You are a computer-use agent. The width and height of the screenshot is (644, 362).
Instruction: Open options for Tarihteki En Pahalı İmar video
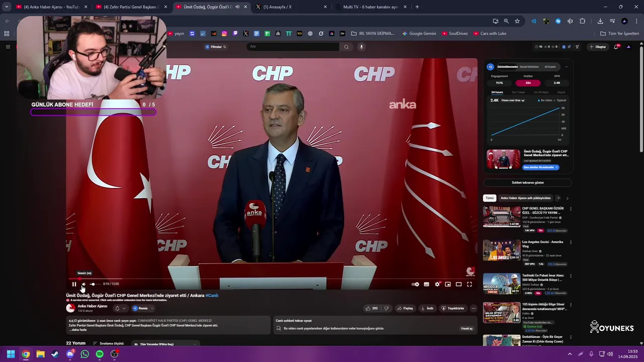coord(571,276)
